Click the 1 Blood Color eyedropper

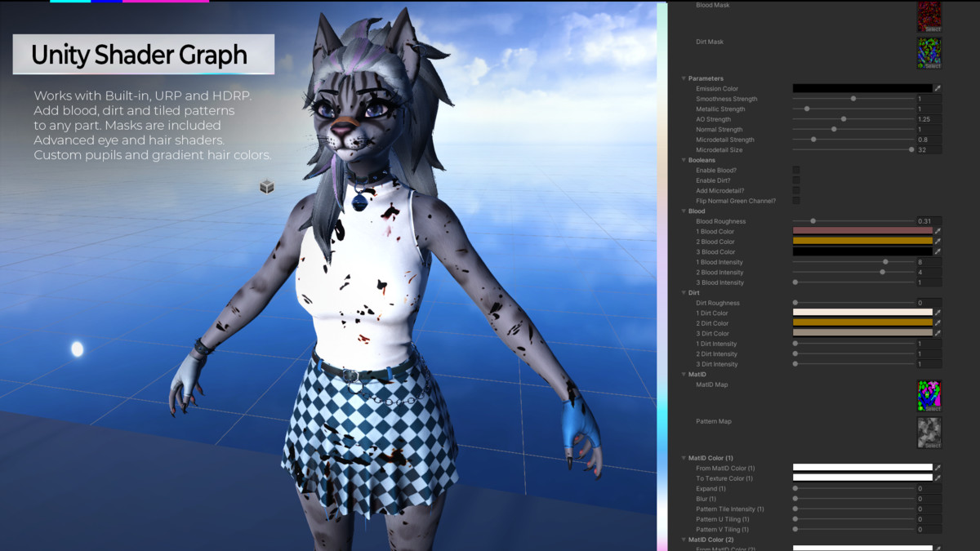point(938,232)
